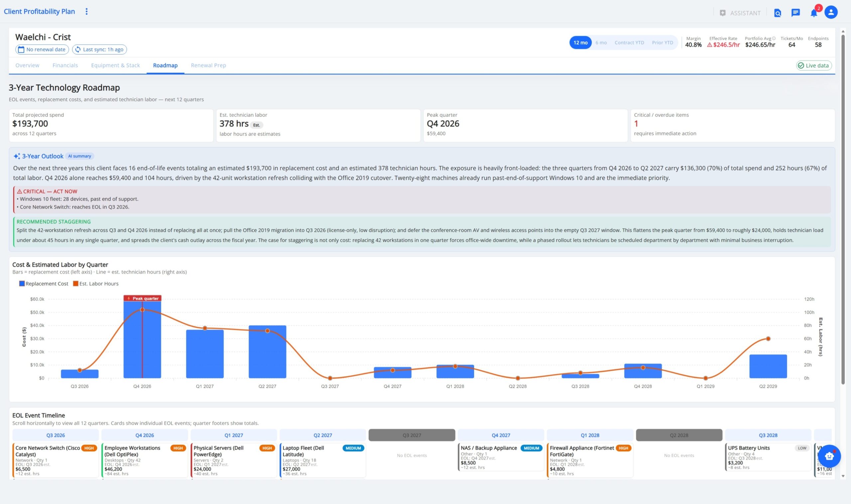Click the Q1 2029 labor hours data point
The width and height of the screenshot is (851, 504).
[x=706, y=378]
